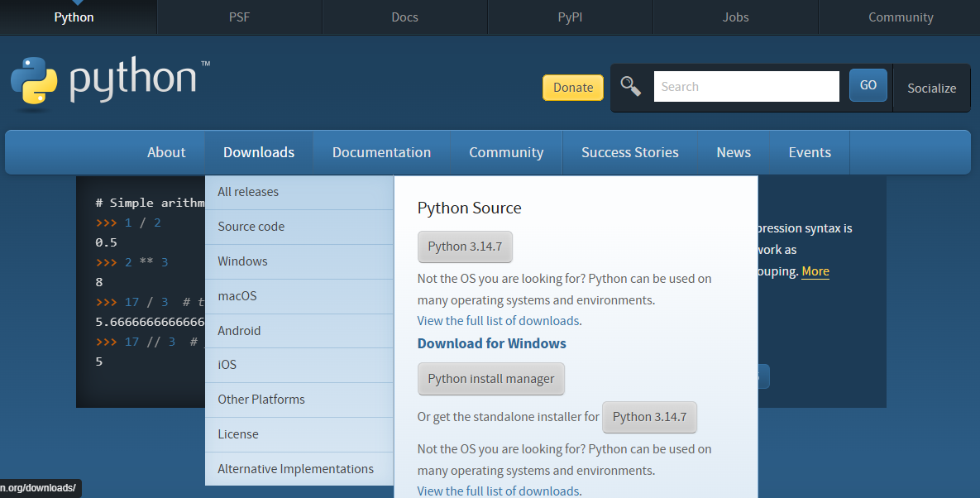Click the Python logo image
Image resolution: width=980 pixels, height=498 pixels.
tap(110, 81)
